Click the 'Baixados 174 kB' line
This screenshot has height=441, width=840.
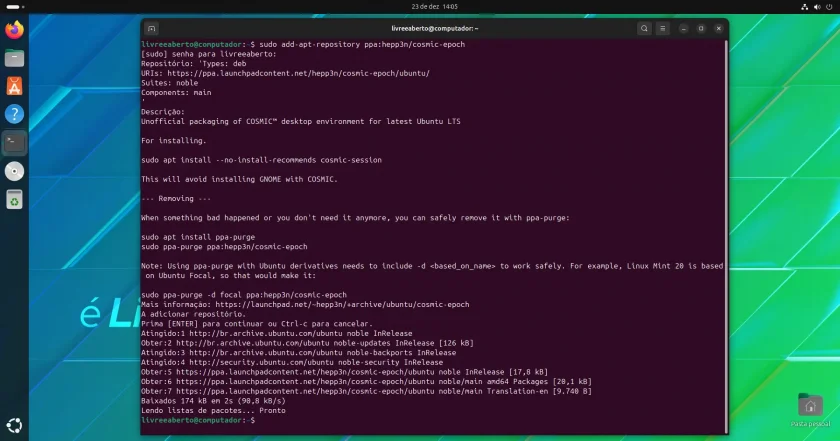point(213,401)
